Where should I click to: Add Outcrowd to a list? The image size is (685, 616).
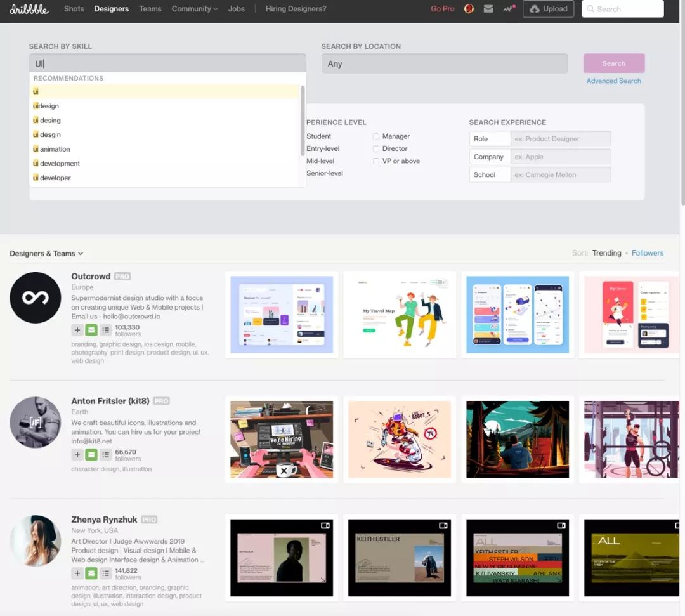[x=106, y=331]
